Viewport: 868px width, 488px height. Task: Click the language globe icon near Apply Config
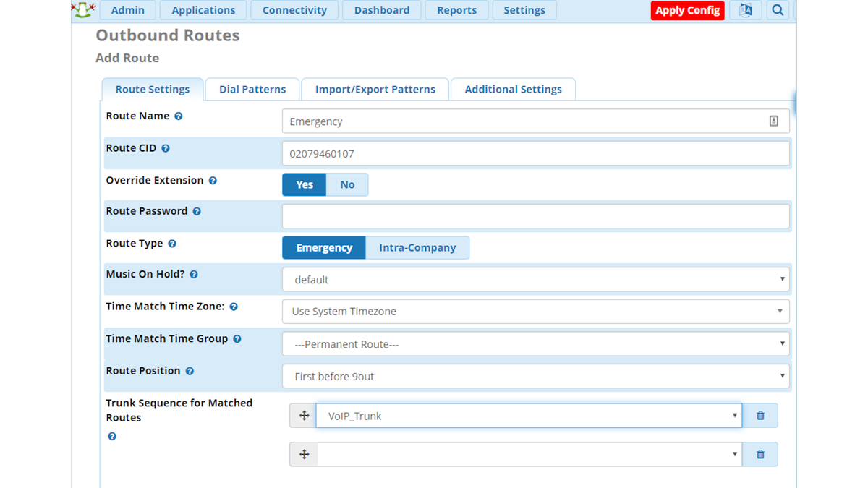point(746,10)
